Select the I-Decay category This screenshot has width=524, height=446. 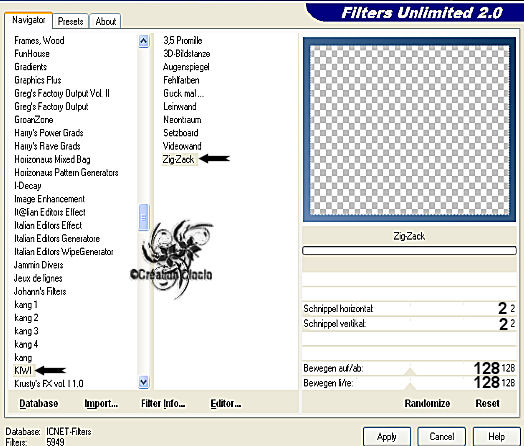pos(28,186)
